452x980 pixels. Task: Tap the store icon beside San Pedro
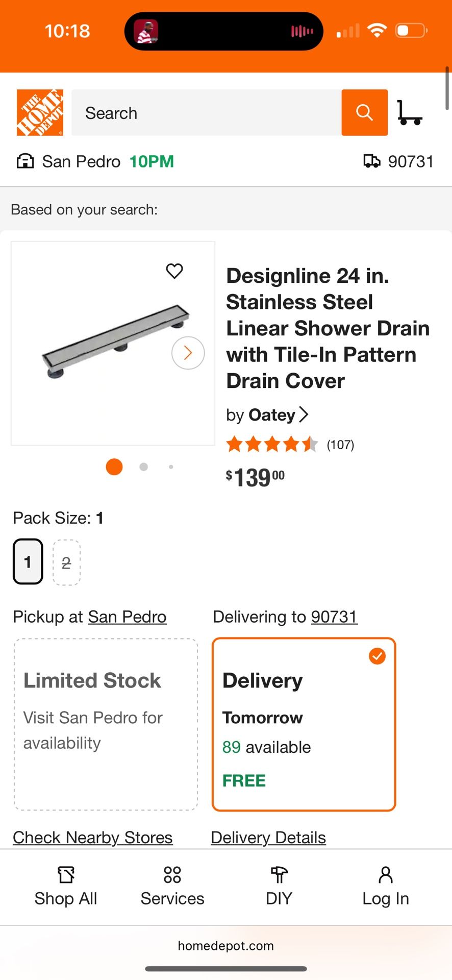(x=24, y=161)
